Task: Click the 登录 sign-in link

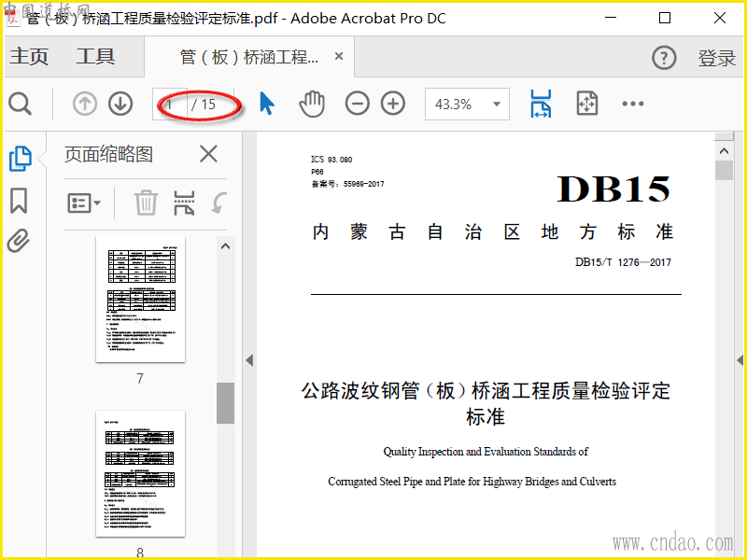Action: tap(717, 58)
